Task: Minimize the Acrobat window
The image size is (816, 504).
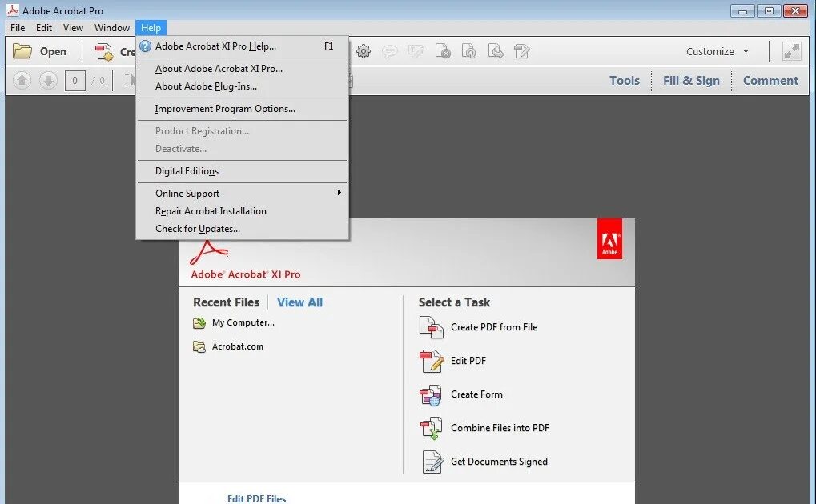Action: pos(742,10)
